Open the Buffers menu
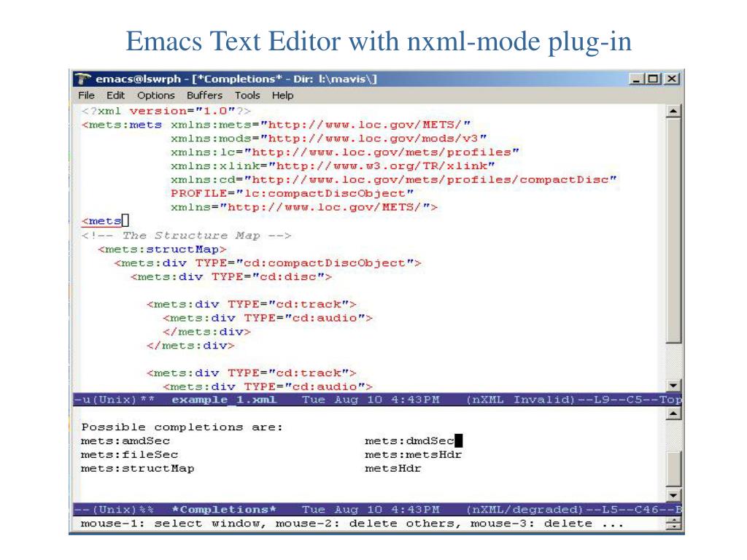The image size is (747, 560). point(204,96)
